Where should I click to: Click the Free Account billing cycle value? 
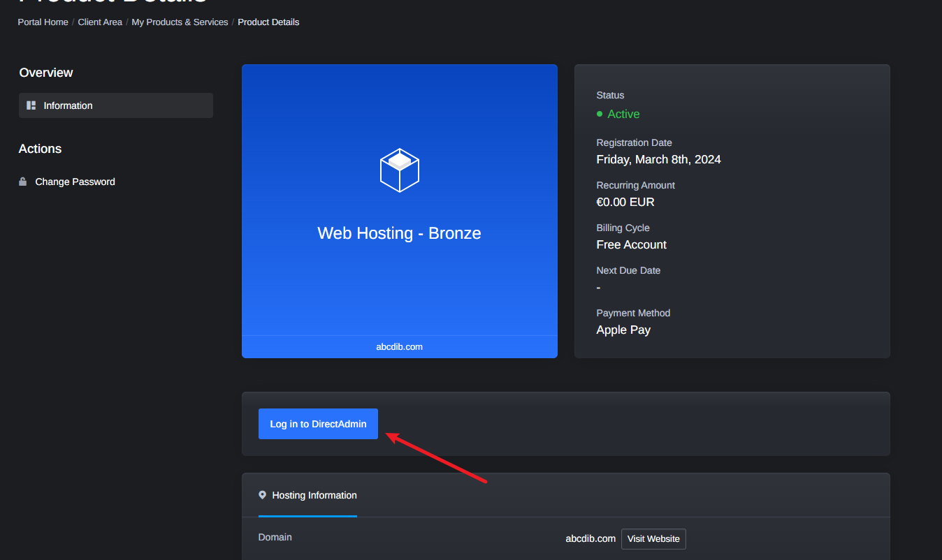[631, 244]
